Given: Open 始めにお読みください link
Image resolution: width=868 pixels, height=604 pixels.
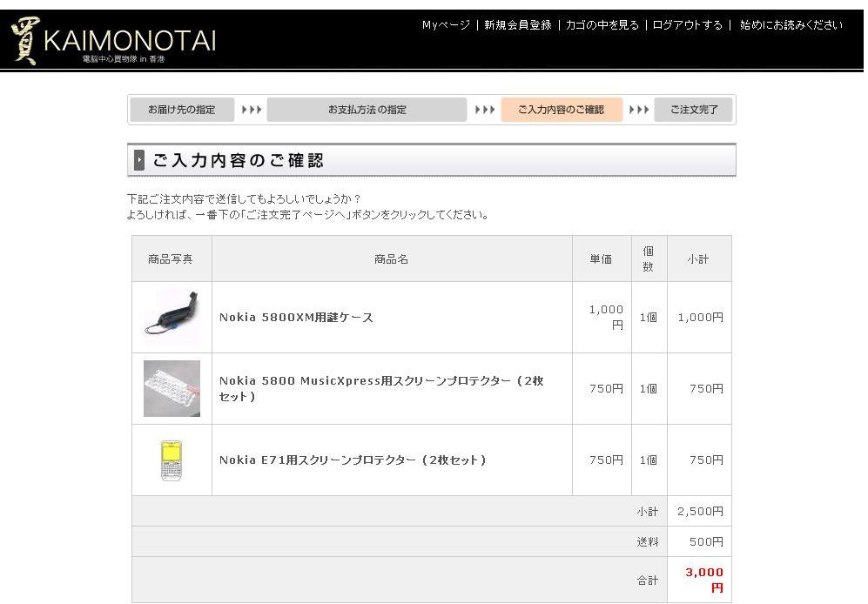Looking at the screenshot, I should [791, 25].
